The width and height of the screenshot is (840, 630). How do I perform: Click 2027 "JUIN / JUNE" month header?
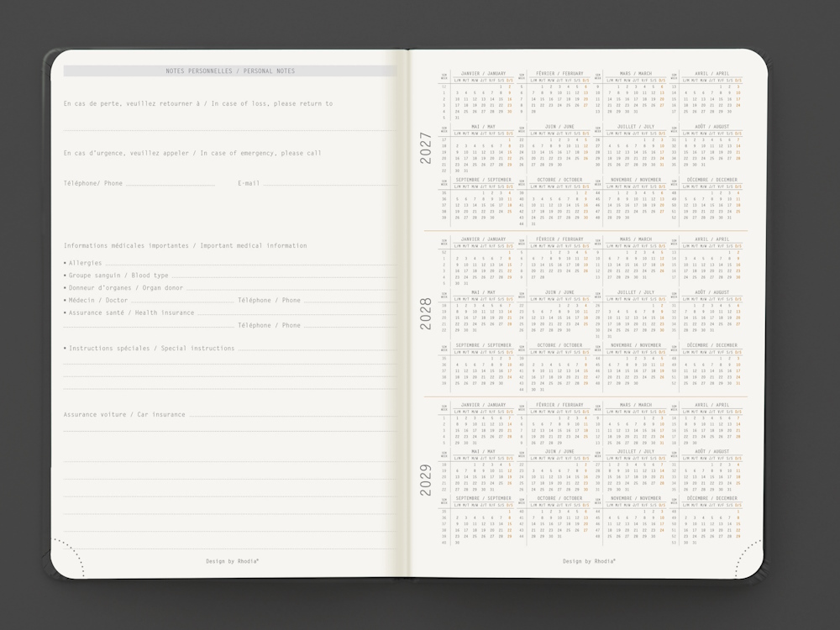[x=559, y=127]
